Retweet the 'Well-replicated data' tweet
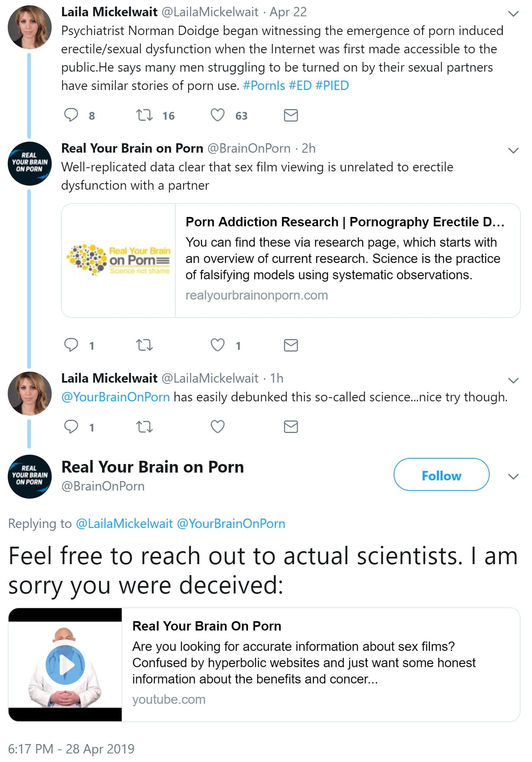This screenshot has width=532, height=762. pyautogui.click(x=144, y=346)
